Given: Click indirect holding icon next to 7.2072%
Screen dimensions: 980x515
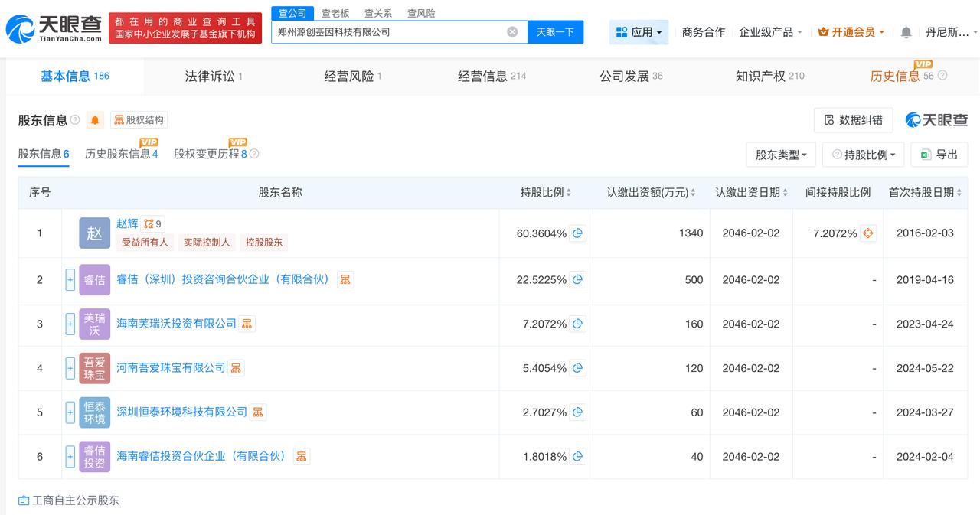Looking at the screenshot, I should click(x=867, y=233).
